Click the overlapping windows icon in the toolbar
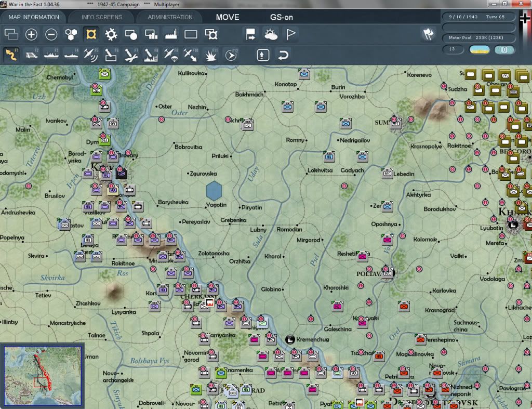This screenshot has height=409, width=532. (11, 34)
